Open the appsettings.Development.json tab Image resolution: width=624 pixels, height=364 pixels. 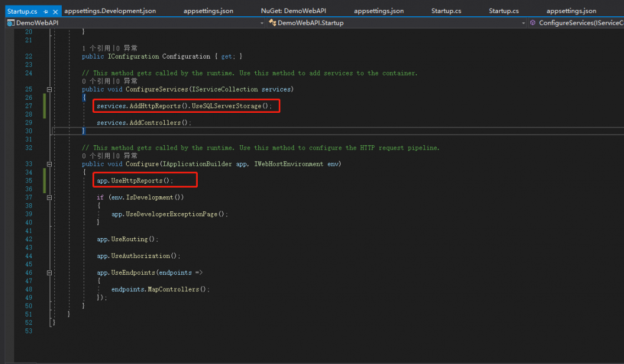(x=110, y=10)
